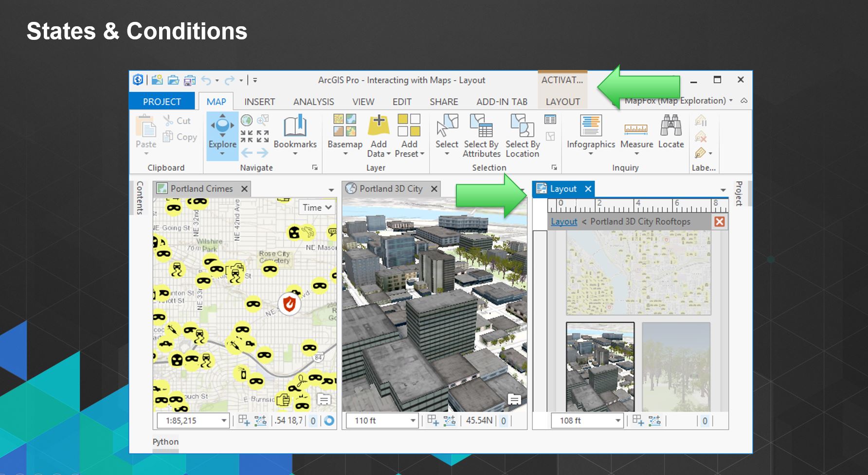
Task: Switch to the ANALYSIS ribbon tab
Action: [x=313, y=101]
